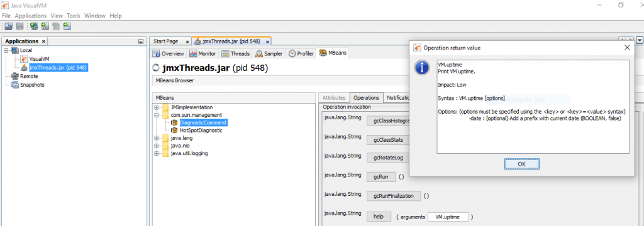Select the MBeans tab

(x=333, y=53)
